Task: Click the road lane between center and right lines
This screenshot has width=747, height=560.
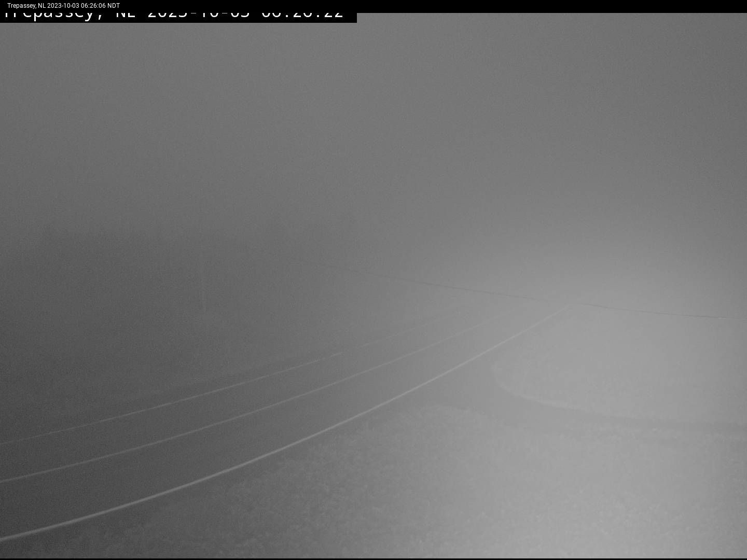Action: point(259,430)
